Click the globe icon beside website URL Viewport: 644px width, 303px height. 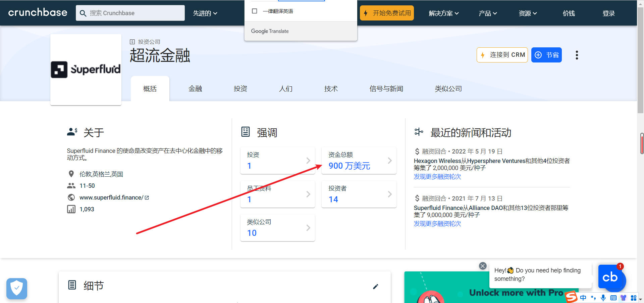pos(71,198)
